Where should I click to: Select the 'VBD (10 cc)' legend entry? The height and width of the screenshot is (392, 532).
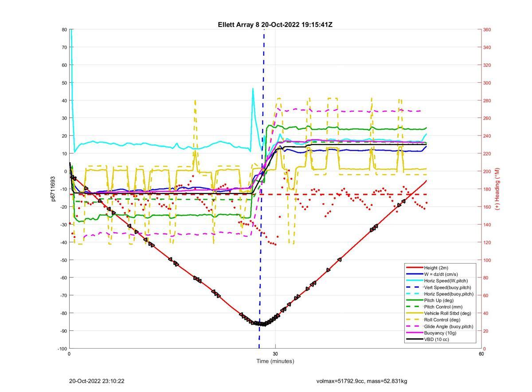[436, 339]
